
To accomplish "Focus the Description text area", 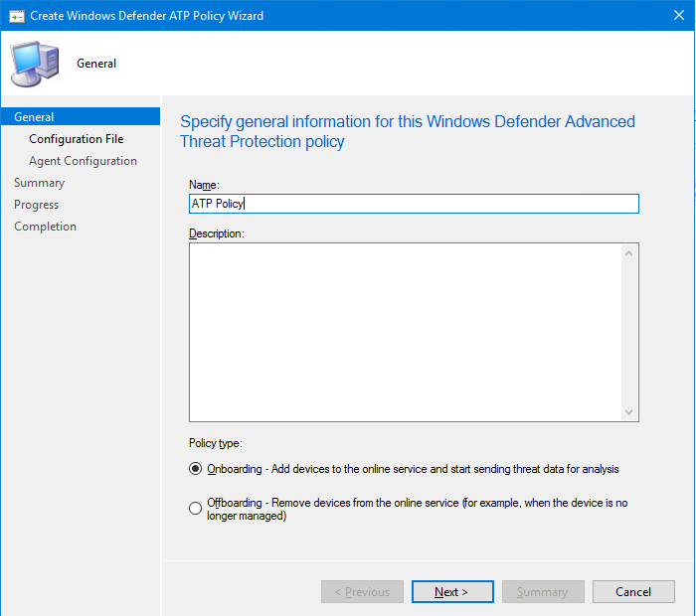I will pyautogui.click(x=406, y=332).
